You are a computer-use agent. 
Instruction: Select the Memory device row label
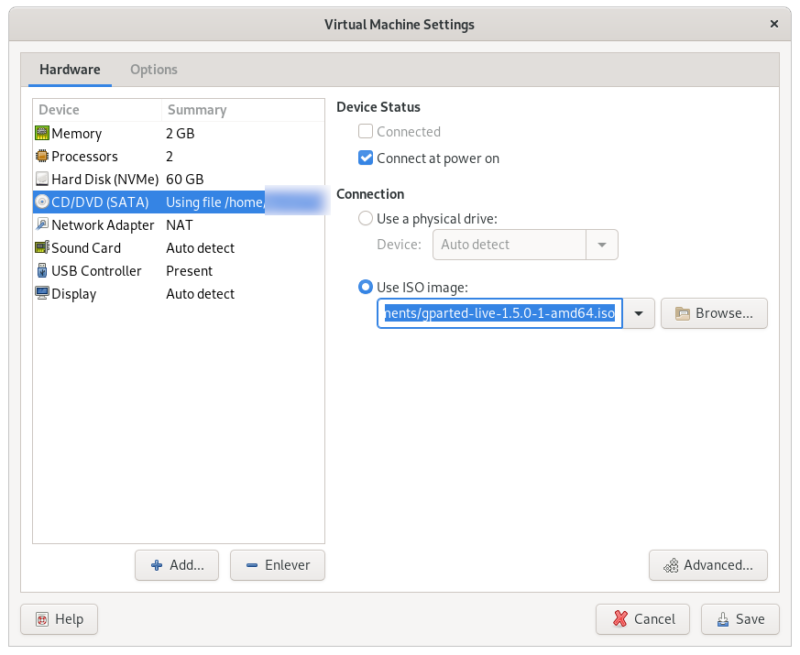click(x=77, y=134)
